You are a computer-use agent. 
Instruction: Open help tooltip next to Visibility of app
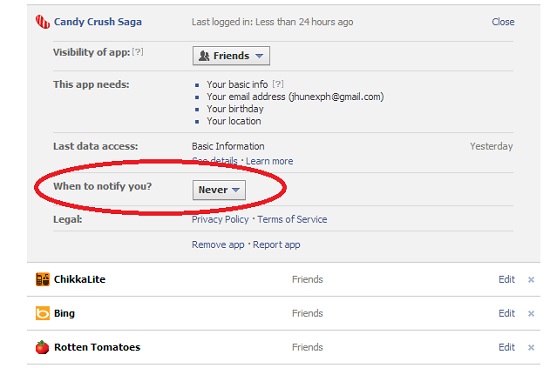(x=138, y=52)
